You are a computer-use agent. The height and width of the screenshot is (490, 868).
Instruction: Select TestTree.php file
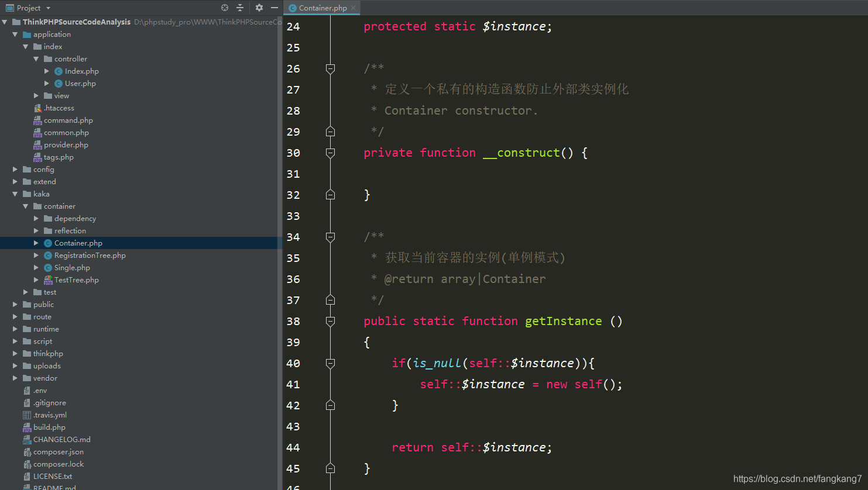77,280
